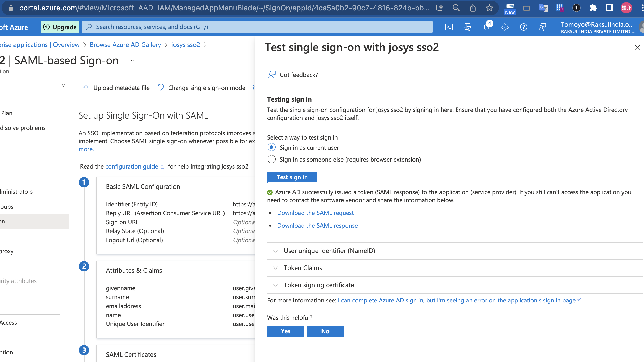Open Directories and subscriptions filter icon
This screenshot has height=362, width=644.
coord(467,27)
